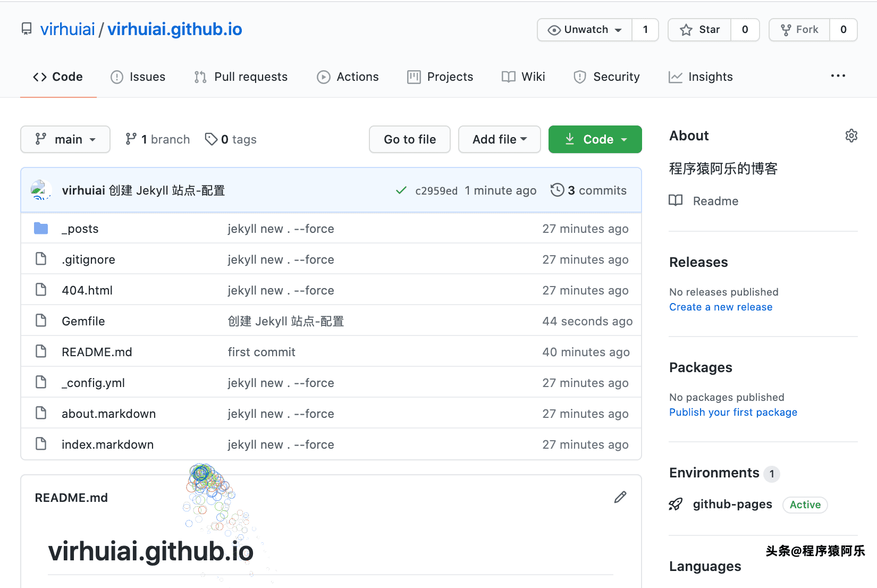Open the Packages section heading
The image size is (877, 588).
coord(701,367)
